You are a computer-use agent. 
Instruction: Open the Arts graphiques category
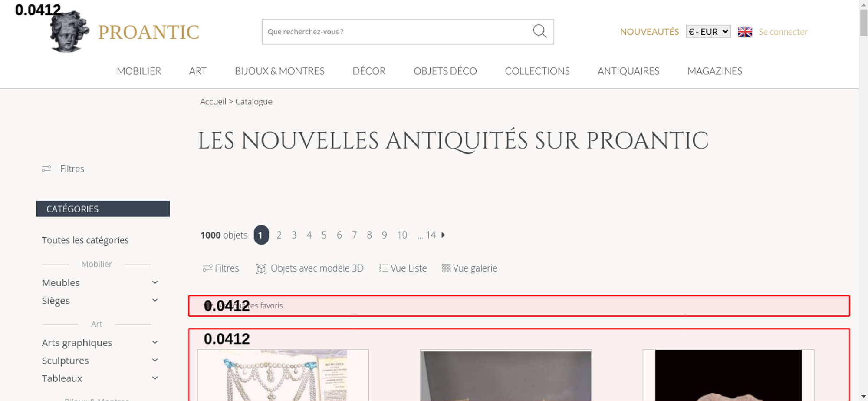pyautogui.click(x=77, y=343)
